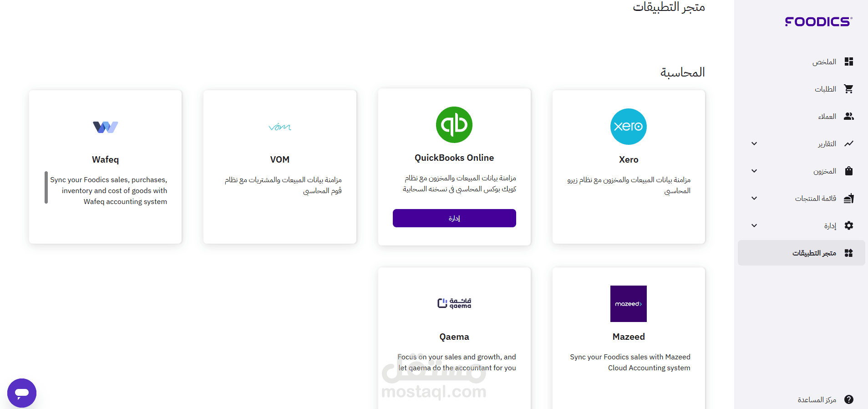Select the app store sidebar item
Screen dimensions: 868x409
tap(801, 253)
